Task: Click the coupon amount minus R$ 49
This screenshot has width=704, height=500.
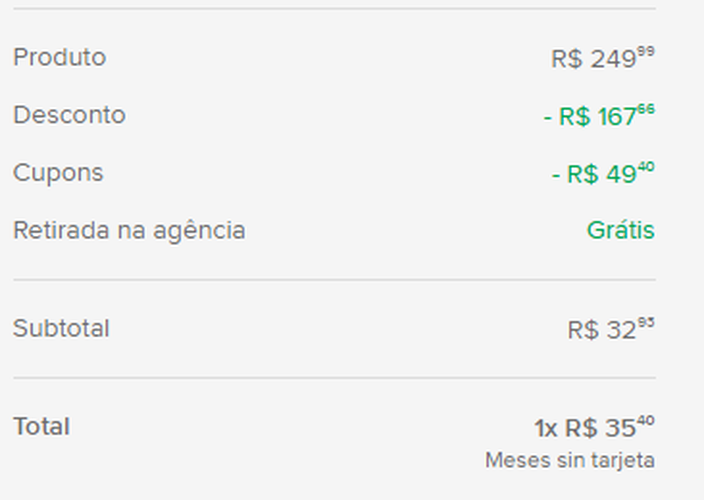Action: 602,174
